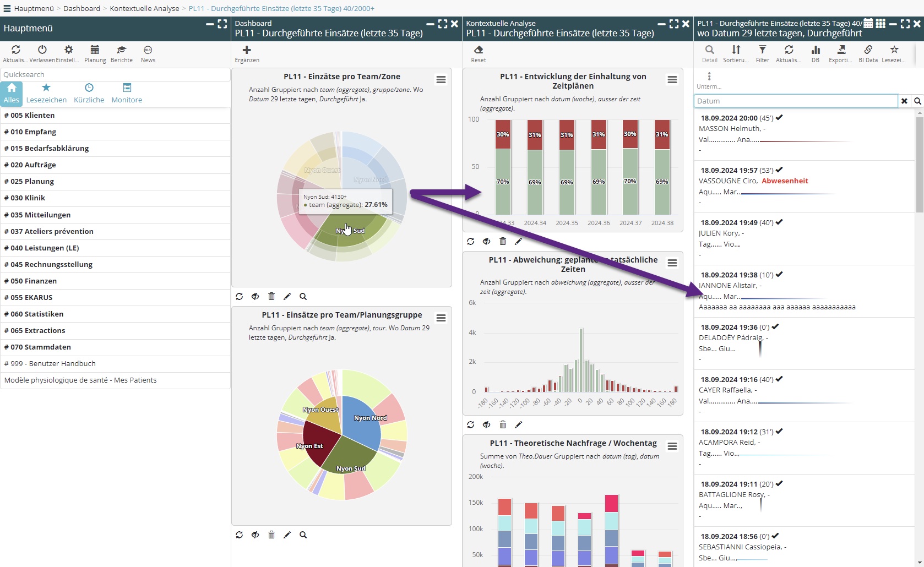Open the Planung calendar icon in Hauptmenü
The image size is (924, 567).
(95, 50)
